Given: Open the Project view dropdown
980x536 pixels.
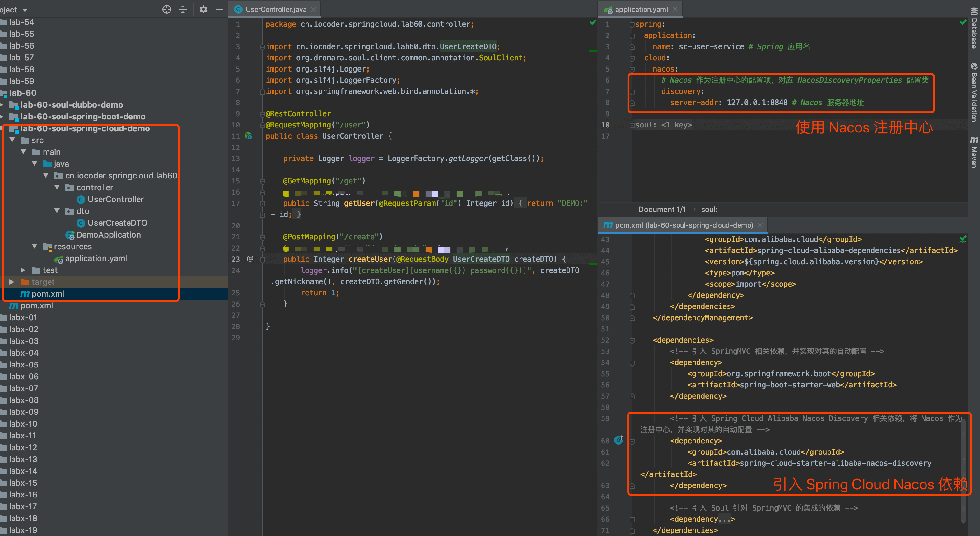Looking at the screenshot, I should coord(25,10).
